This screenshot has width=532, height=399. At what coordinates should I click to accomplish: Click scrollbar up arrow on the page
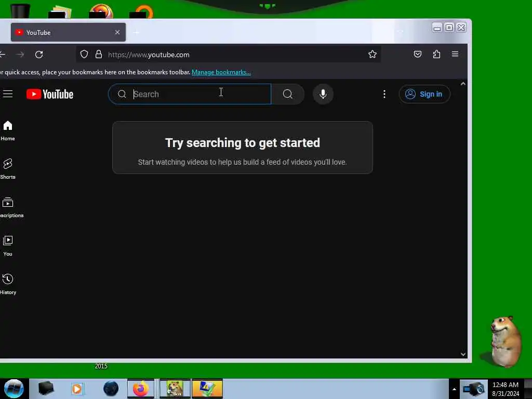(463, 84)
